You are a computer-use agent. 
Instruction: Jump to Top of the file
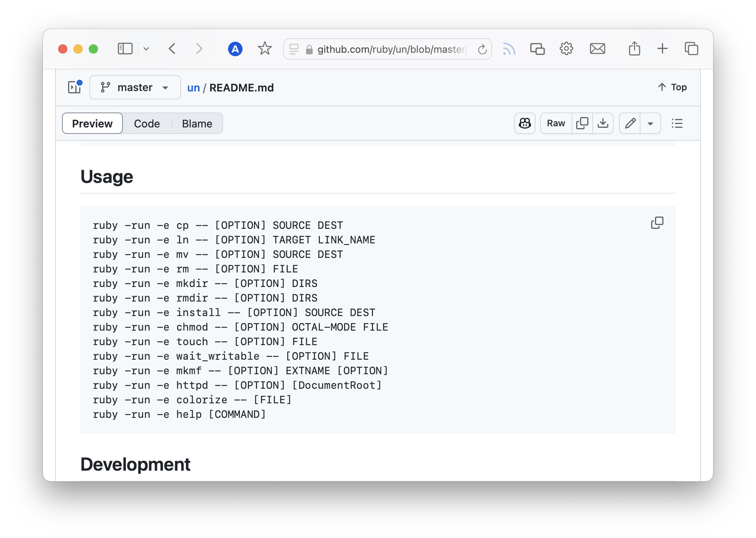[x=672, y=87]
